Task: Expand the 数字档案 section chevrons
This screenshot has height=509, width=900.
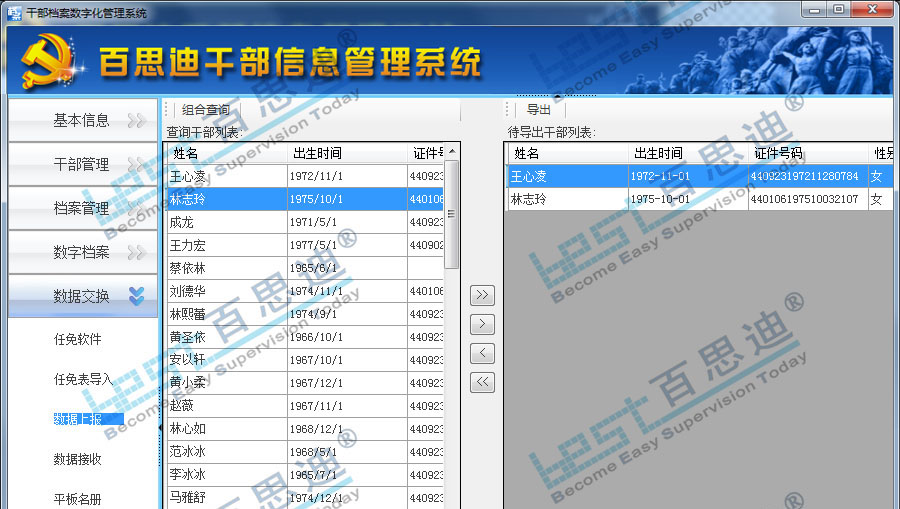Action: tap(137, 252)
